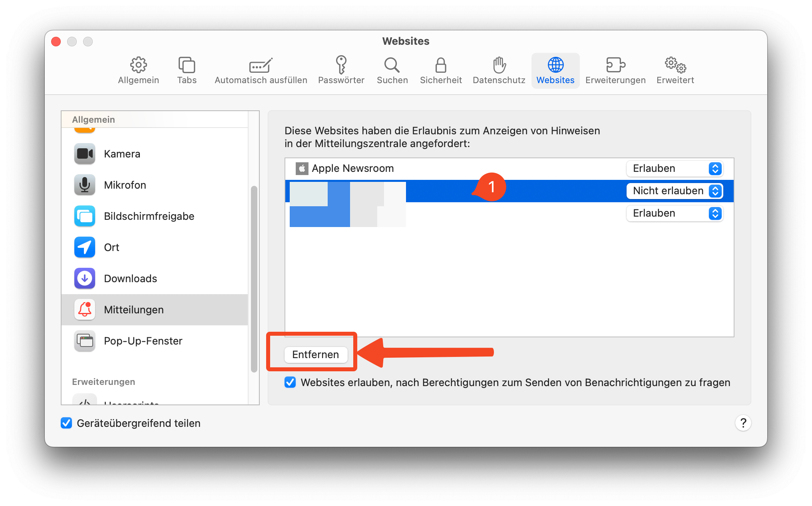Click the Entfernen button
Image resolution: width=812 pixels, height=506 pixels.
coord(315,355)
